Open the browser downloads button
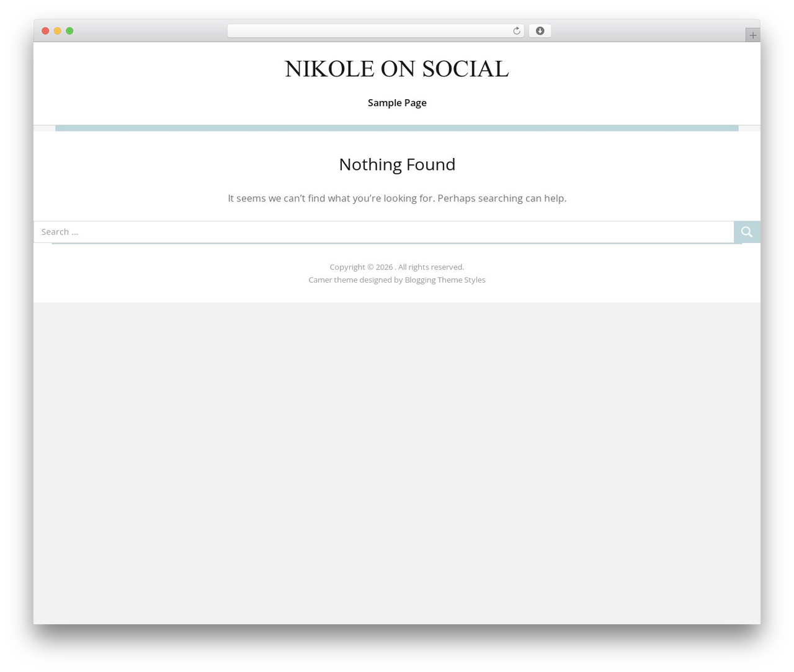This screenshot has width=794, height=672. point(540,31)
